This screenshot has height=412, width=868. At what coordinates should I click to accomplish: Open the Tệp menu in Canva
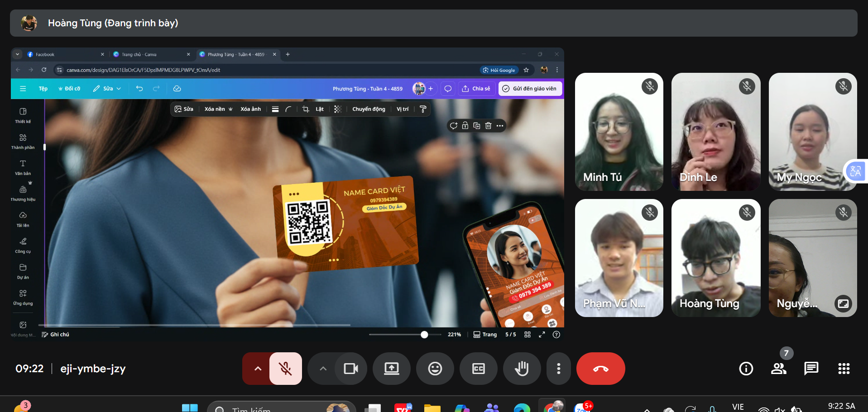click(x=43, y=89)
